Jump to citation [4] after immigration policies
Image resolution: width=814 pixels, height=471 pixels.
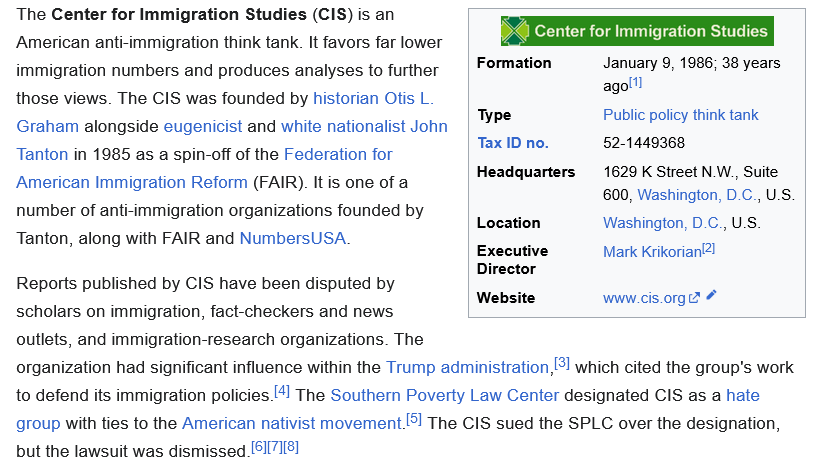point(281,391)
